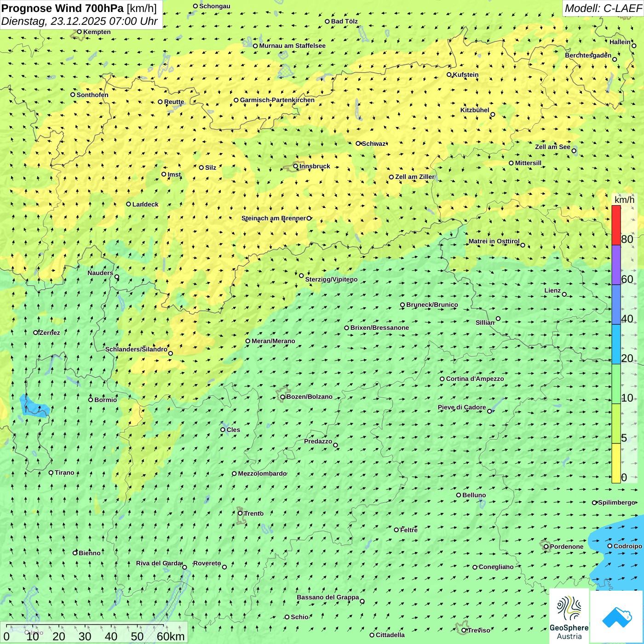Click the 'Spilimbergo' label
The image size is (644, 644).
(616, 503)
